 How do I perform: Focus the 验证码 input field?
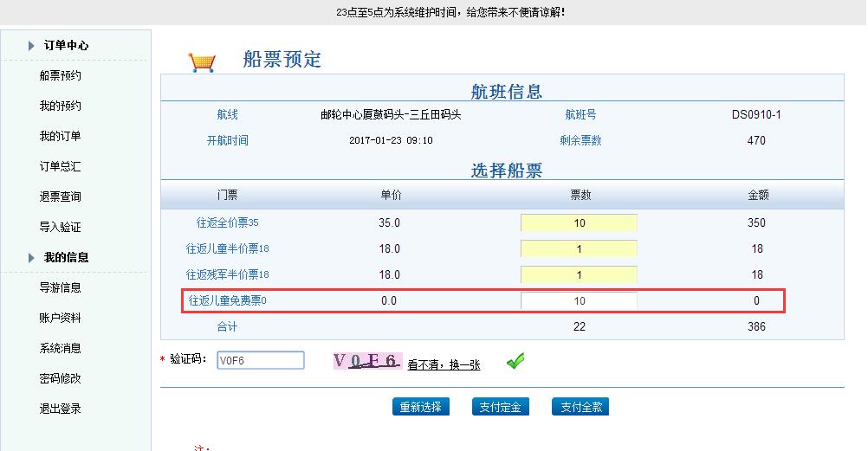pos(261,360)
